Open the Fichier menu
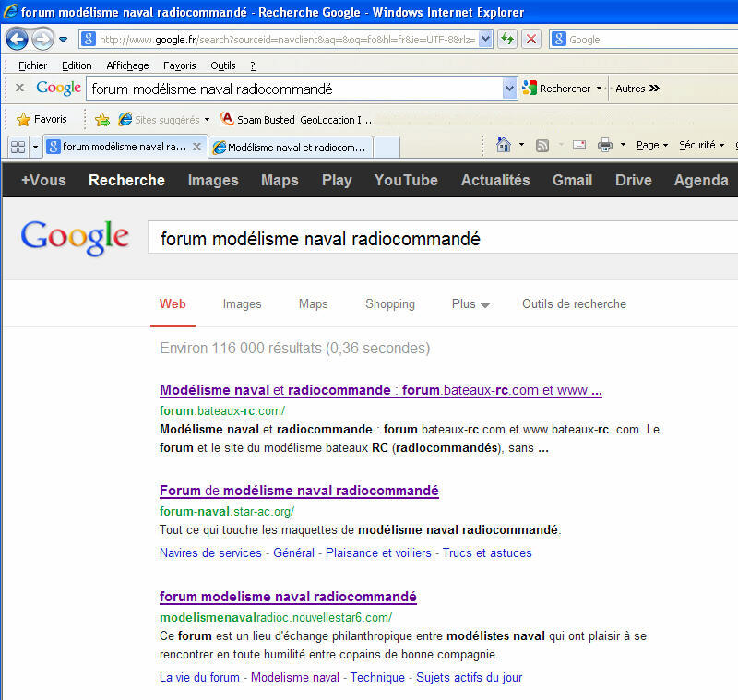This screenshot has width=738, height=700. point(32,65)
